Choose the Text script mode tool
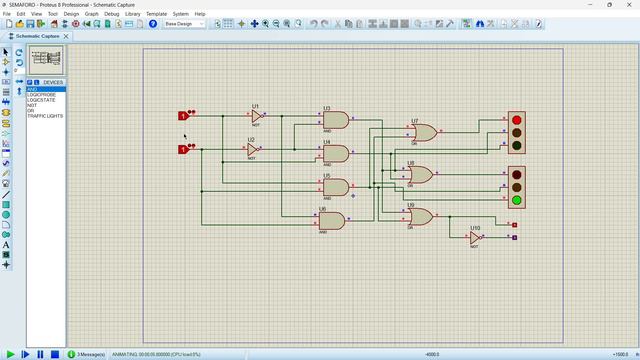640x360 pixels. [6, 92]
